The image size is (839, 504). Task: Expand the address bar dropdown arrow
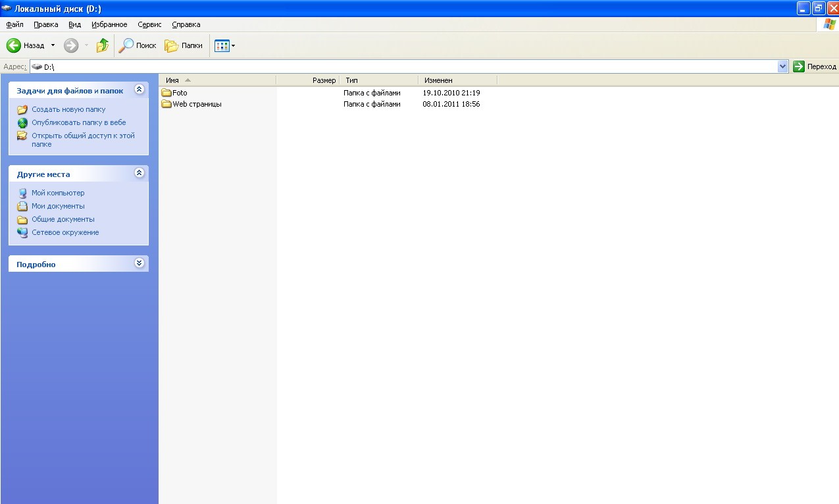click(782, 66)
